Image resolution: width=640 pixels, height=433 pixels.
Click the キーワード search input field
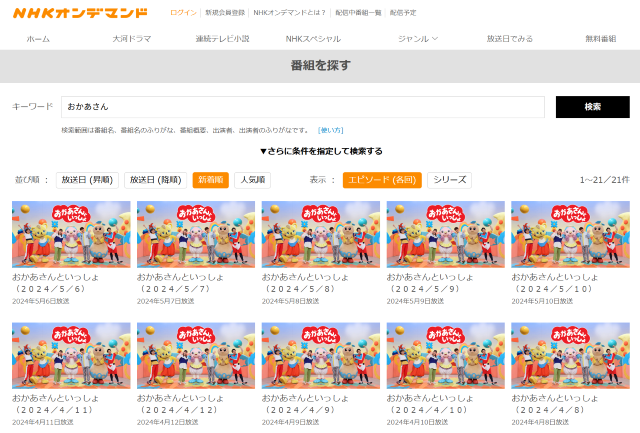pyautogui.click(x=303, y=107)
